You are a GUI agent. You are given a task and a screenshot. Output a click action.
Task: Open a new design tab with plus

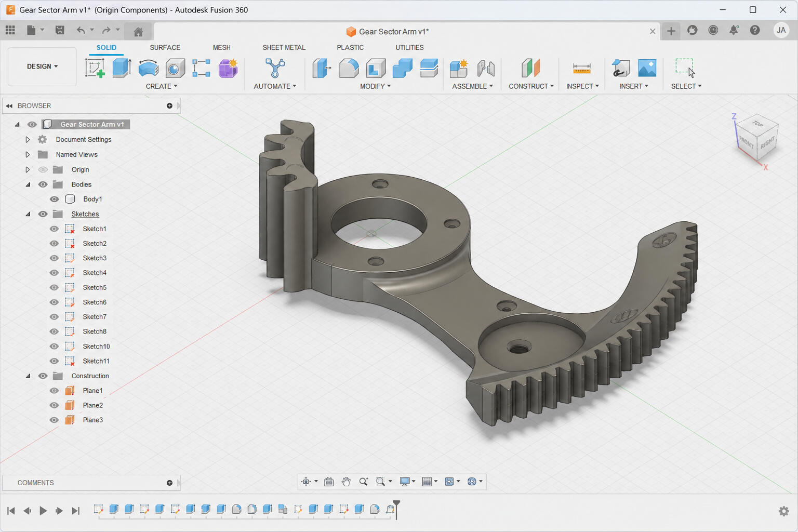[671, 31]
